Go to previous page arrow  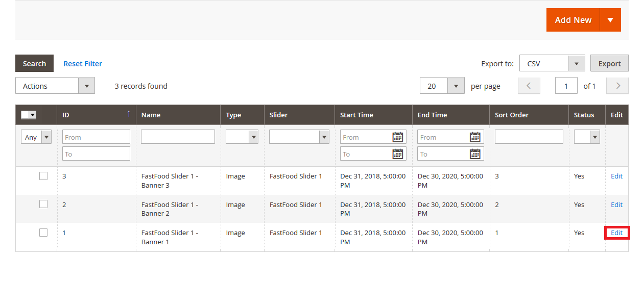pos(529,86)
